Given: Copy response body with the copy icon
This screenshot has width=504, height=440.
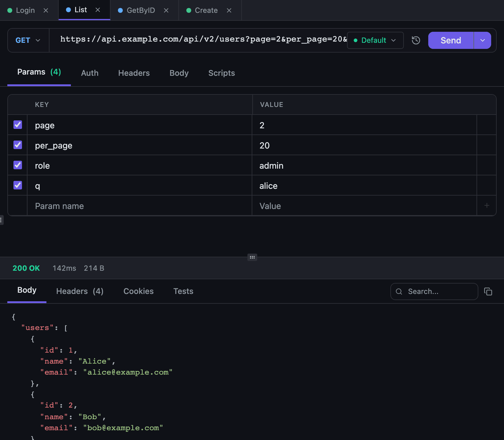Looking at the screenshot, I should point(488,291).
